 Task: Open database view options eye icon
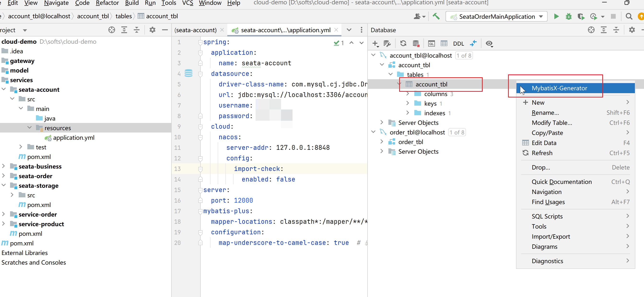tap(489, 43)
